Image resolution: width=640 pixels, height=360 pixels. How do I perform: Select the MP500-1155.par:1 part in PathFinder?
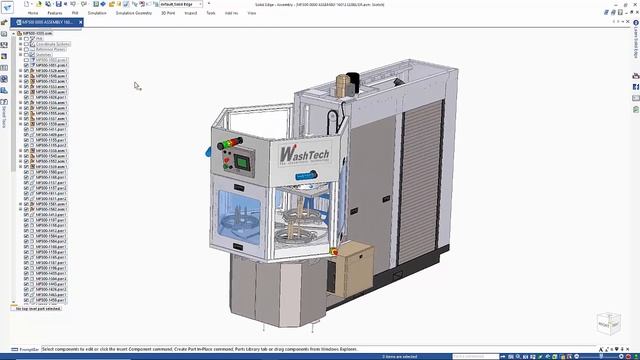tap(51, 140)
